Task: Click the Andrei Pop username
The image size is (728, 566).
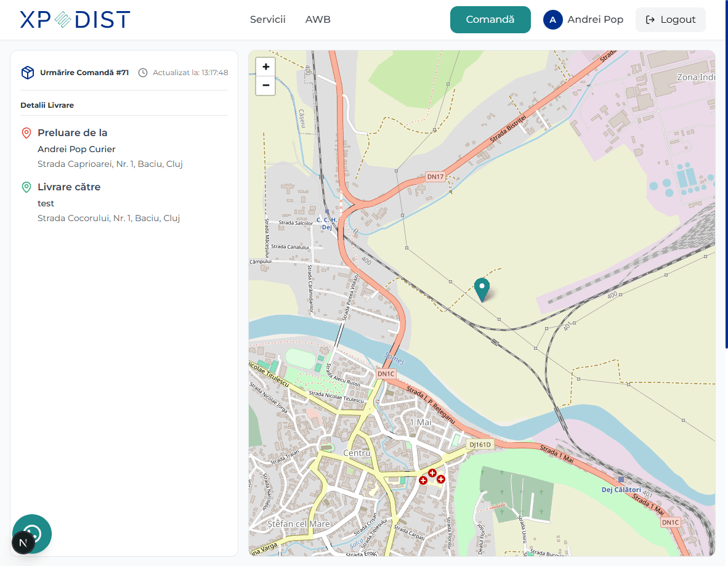Action: click(x=595, y=20)
